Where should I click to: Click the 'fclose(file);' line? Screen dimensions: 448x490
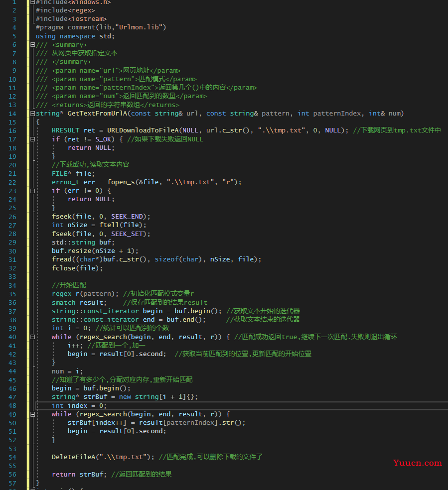[77, 268]
